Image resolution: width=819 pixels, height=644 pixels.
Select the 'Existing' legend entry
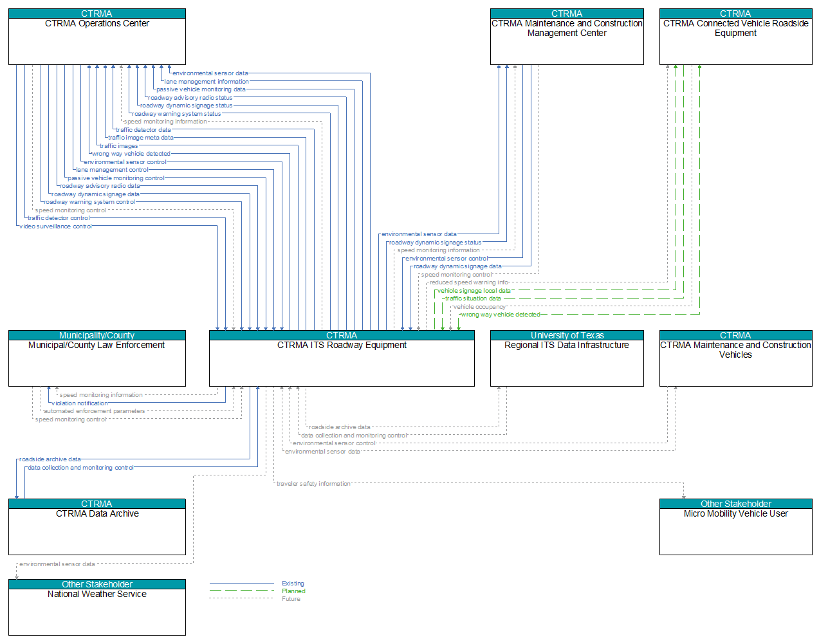pos(293,584)
